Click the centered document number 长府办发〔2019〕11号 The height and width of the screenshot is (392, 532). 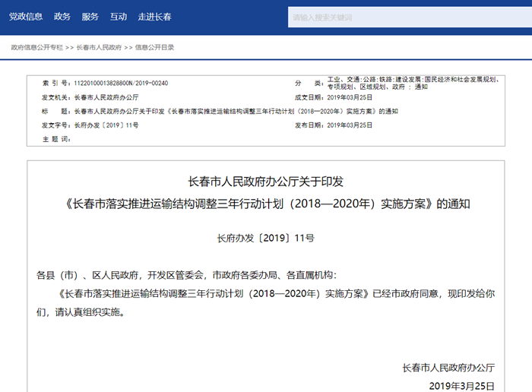265,238
